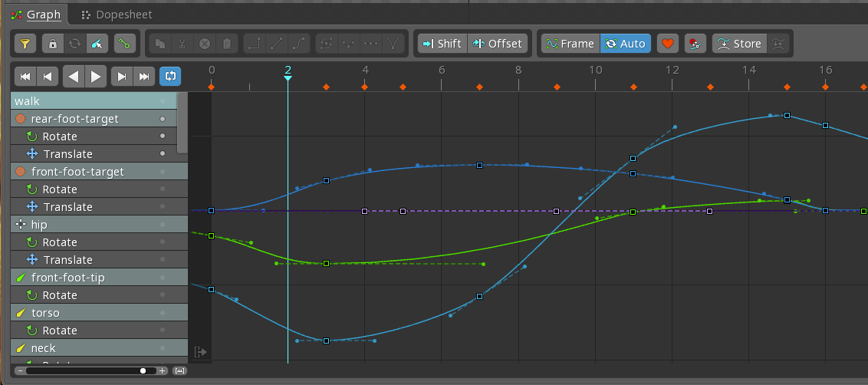Toggle visibility dot for rear-foot-target Rotate
The image size is (868, 385).
tap(163, 137)
